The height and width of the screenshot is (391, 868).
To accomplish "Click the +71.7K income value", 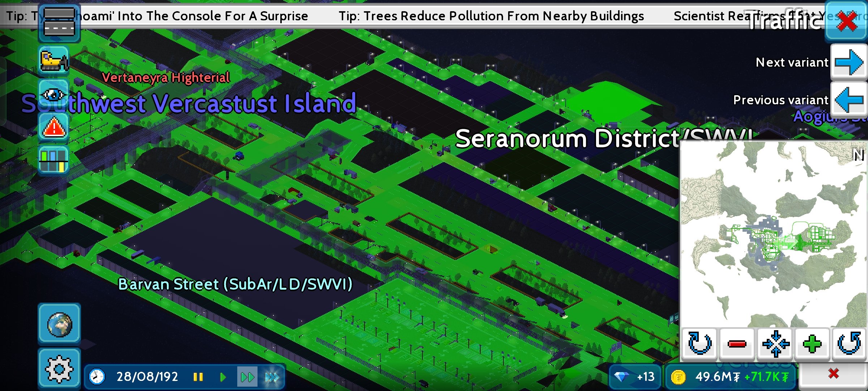I will 766,377.
